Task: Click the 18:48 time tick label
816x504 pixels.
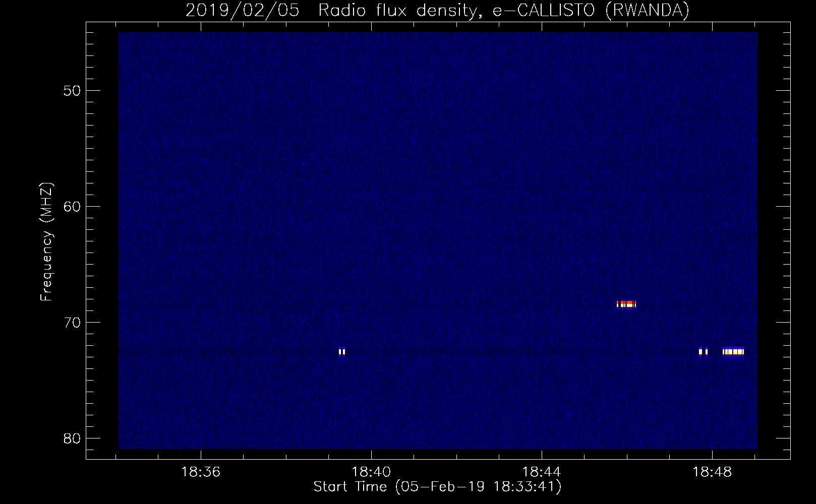Action: pos(712,472)
